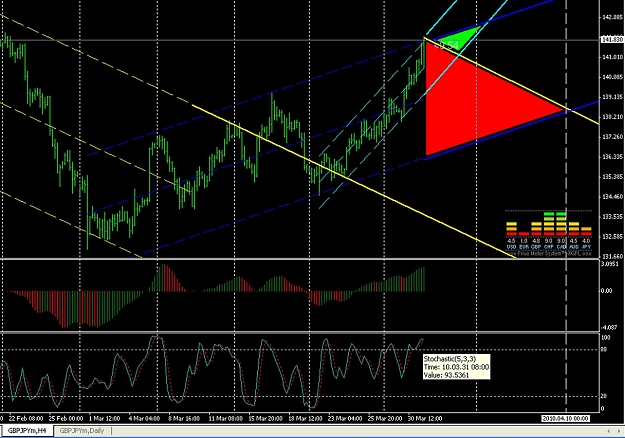This screenshot has width=625, height=438.
Task: Click the 4 Mar 04:00 time label
Action: click(x=144, y=418)
